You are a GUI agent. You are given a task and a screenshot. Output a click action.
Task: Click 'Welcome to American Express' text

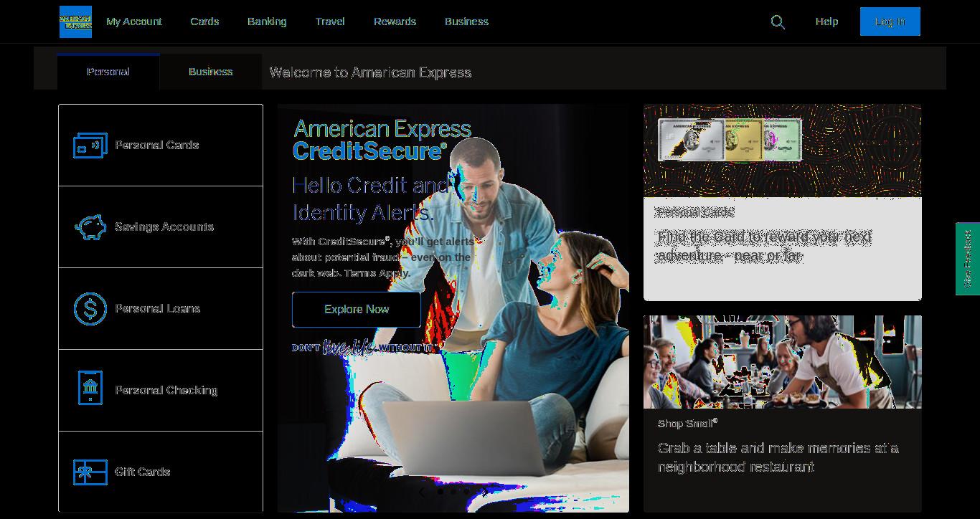point(370,72)
